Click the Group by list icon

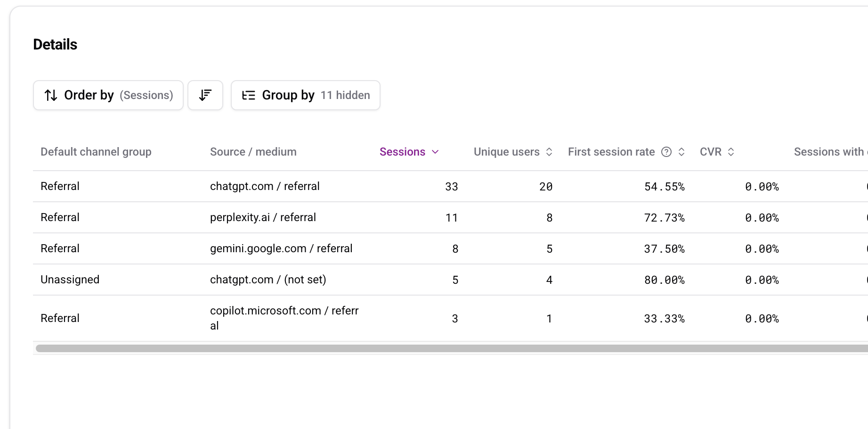coord(249,95)
